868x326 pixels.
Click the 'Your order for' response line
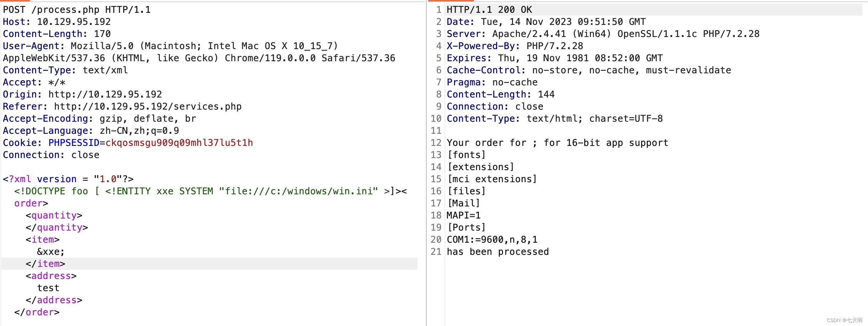click(558, 143)
